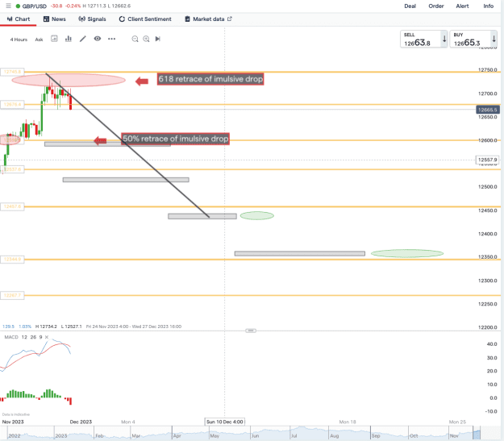Click the Client Sentiment circular icon
504x441 pixels.
[122, 19]
